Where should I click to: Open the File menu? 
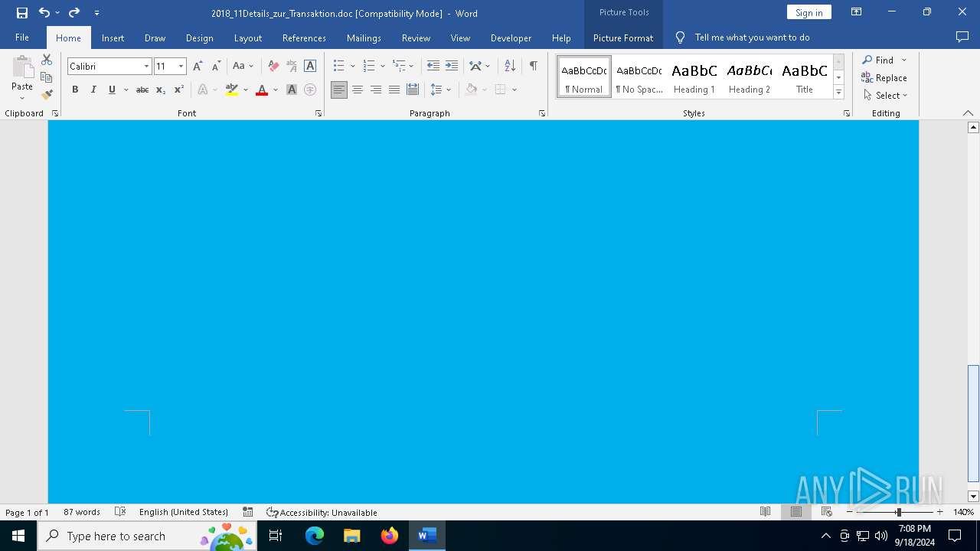click(22, 37)
